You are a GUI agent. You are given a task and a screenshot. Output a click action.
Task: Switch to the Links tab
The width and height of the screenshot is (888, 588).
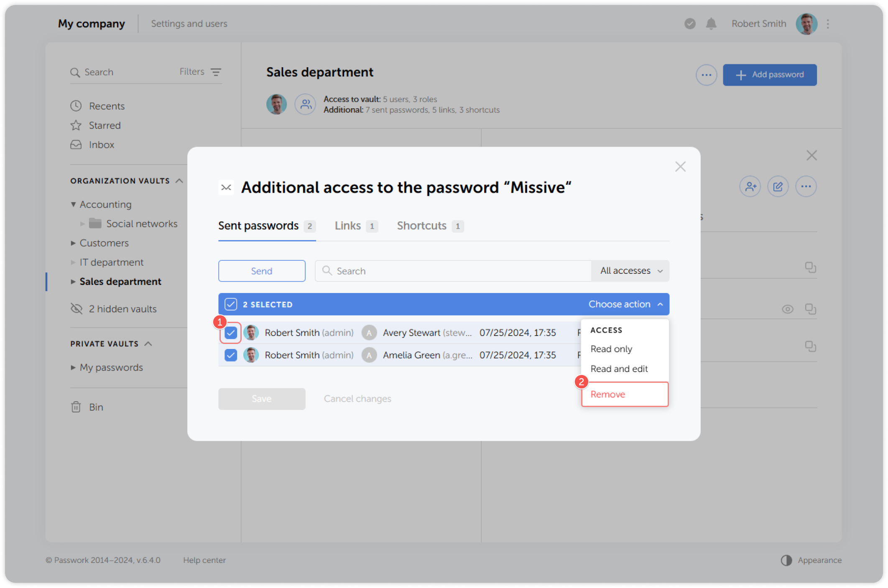348,226
